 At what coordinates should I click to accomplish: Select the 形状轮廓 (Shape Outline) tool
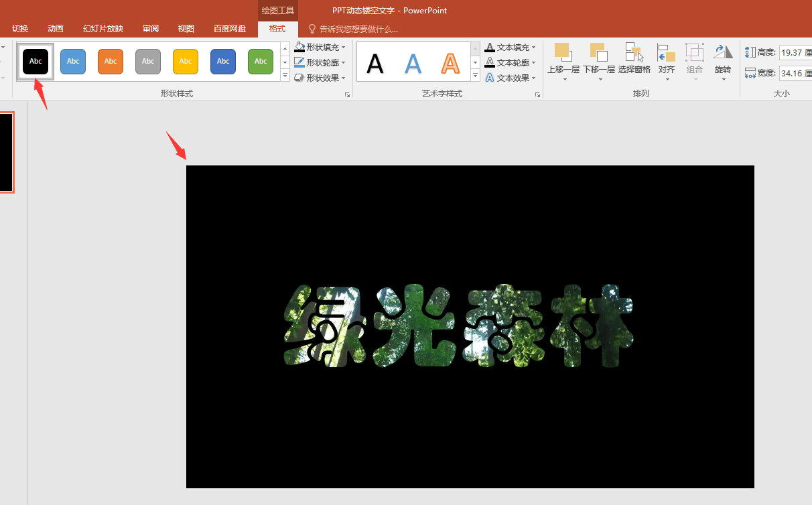coord(320,62)
